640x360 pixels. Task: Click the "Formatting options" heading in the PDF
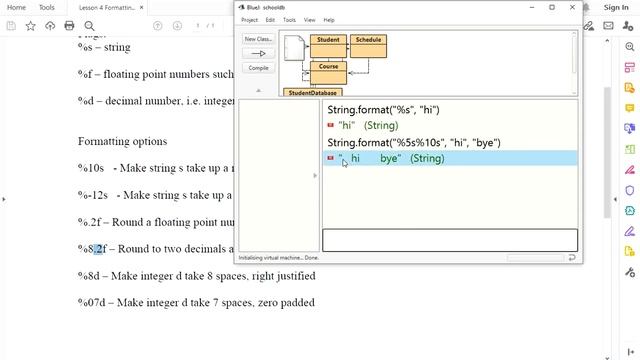click(122, 141)
